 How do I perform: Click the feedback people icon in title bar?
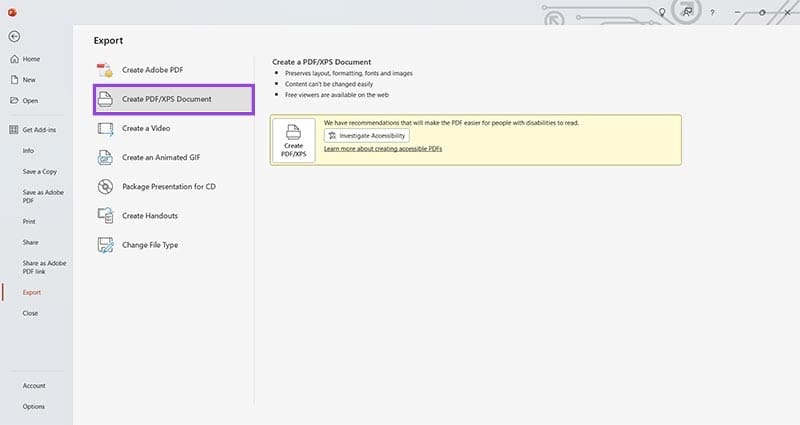pyautogui.click(x=687, y=12)
